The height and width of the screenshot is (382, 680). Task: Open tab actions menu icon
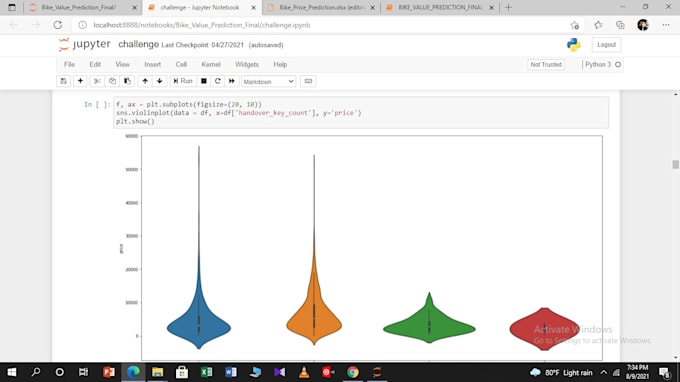tap(12, 7)
